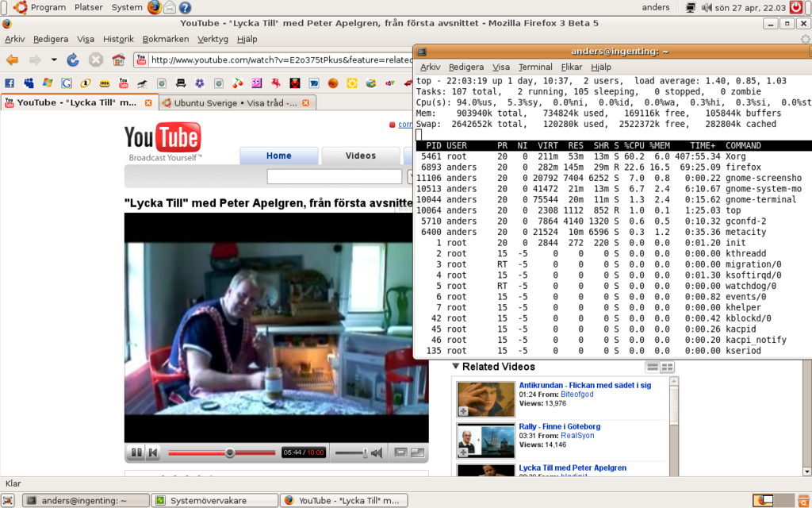The width and height of the screenshot is (812, 508).
Task: Open the mail envelope launcher in top panel
Action: coord(170,7)
